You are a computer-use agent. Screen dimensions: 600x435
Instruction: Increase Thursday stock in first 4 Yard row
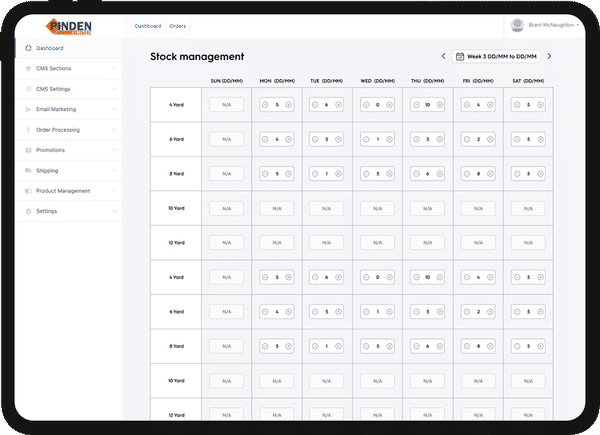pyautogui.click(x=440, y=105)
